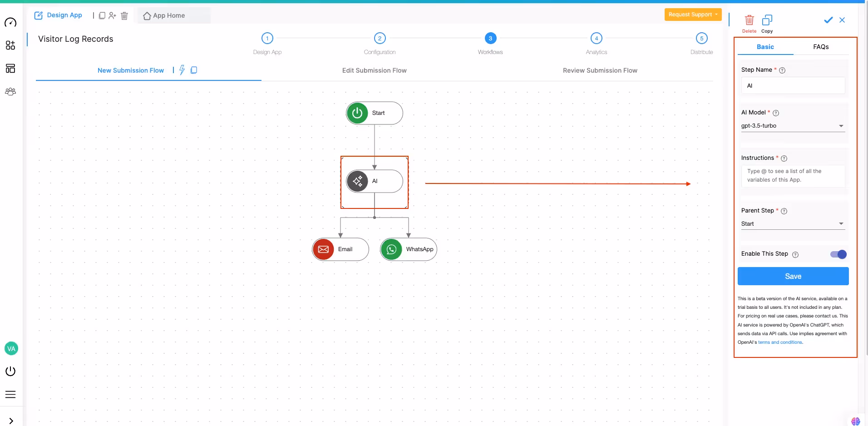868x426 pixels.
Task: Click the Copy step icon beside Delete
Action: 768,21
